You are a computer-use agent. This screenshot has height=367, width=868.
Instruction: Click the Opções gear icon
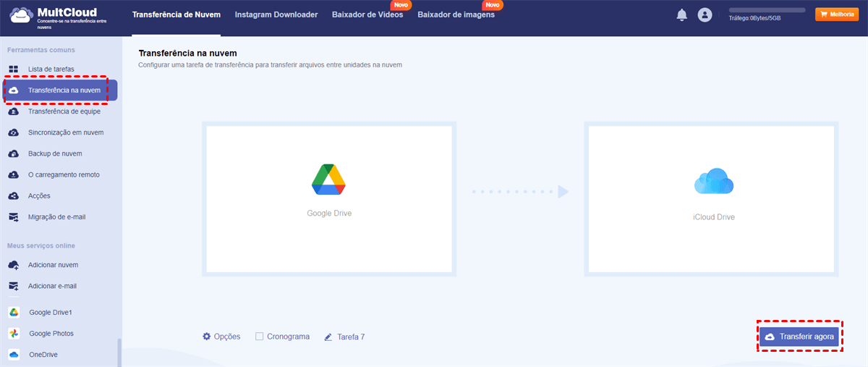(207, 337)
